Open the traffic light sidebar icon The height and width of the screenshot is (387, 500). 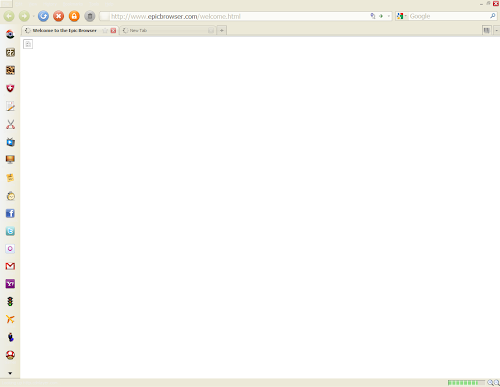(10, 302)
